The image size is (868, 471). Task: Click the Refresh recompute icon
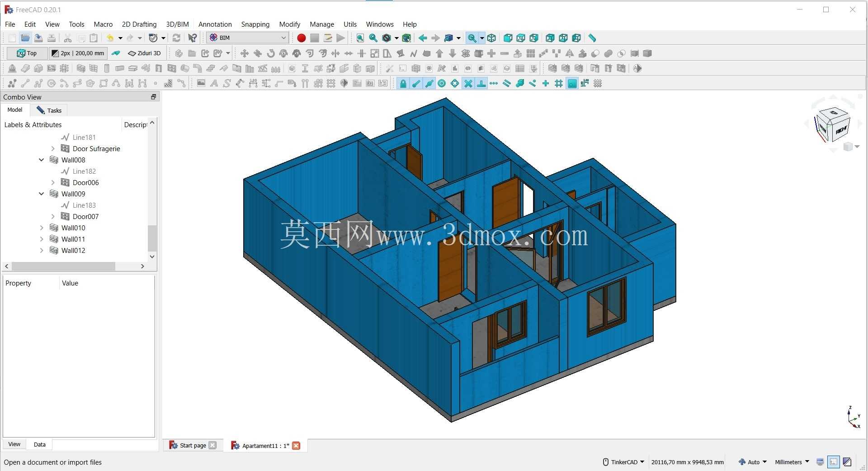pyautogui.click(x=176, y=38)
